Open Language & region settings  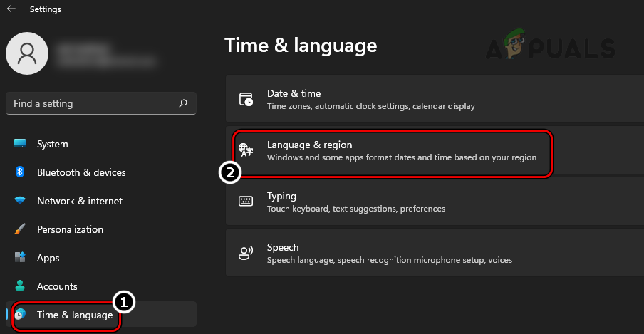pos(402,150)
